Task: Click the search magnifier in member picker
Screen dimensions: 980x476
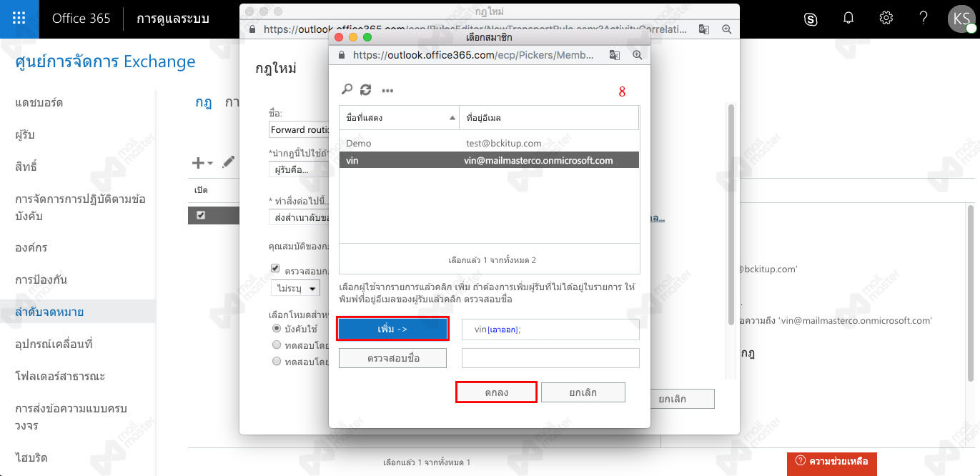Action: tap(347, 90)
